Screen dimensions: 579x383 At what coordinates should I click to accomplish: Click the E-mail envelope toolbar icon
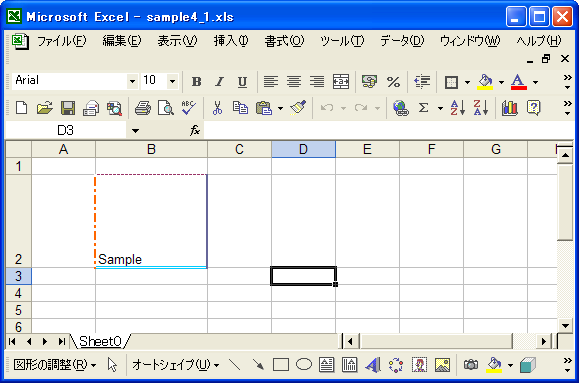(x=91, y=108)
